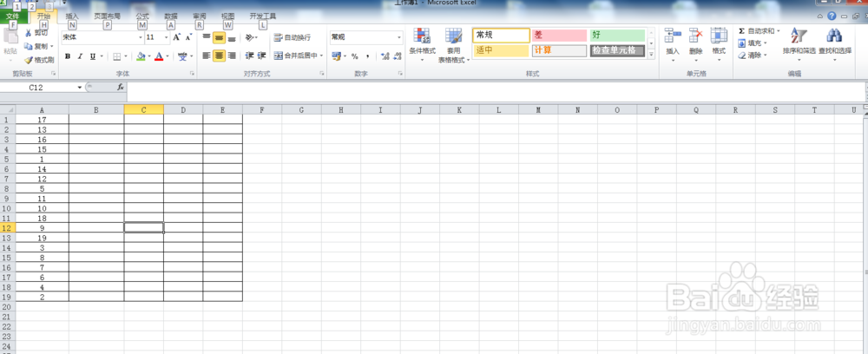The height and width of the screenshot is (354, 868).
Task: Click AutoSum (自动求和)
Action: pos(759,31)
